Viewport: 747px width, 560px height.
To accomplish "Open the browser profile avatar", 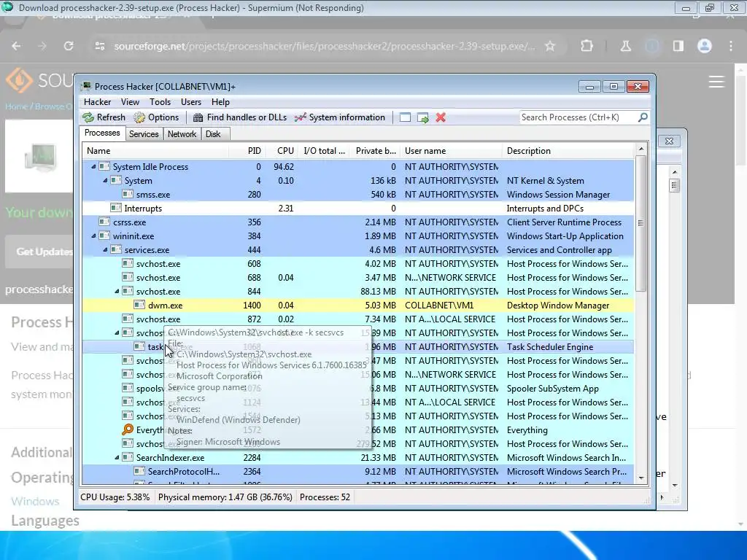I will click(x=705, y=46).
